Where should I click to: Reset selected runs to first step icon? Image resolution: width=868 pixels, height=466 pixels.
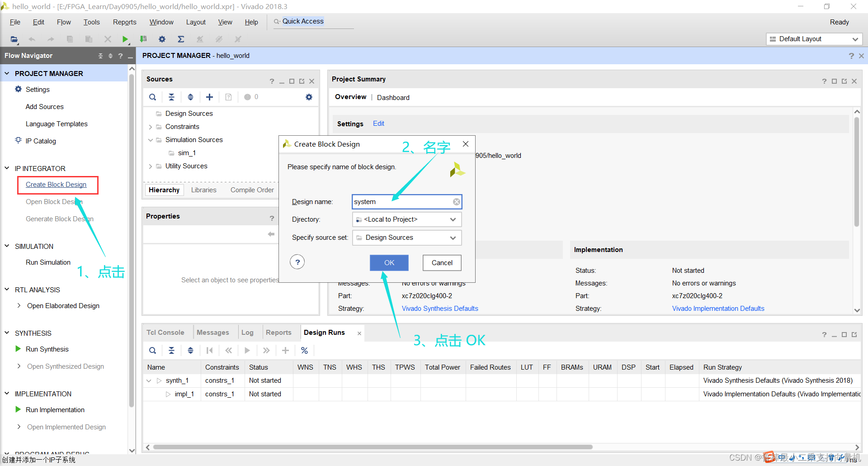[x=209, y=350]
